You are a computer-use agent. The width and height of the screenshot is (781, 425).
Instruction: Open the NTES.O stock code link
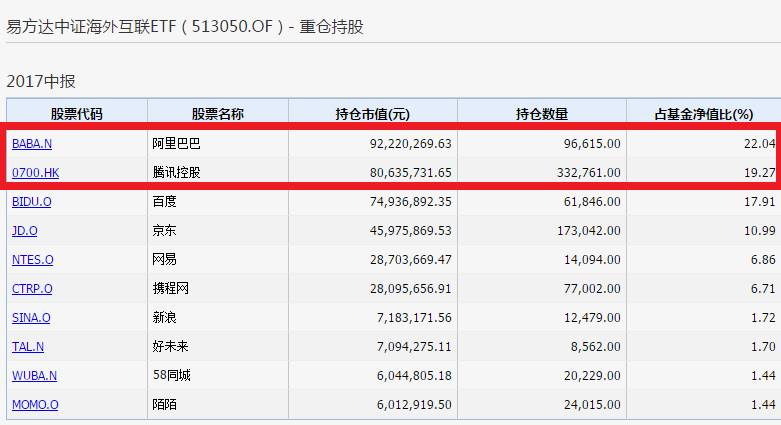pos(32,260)
